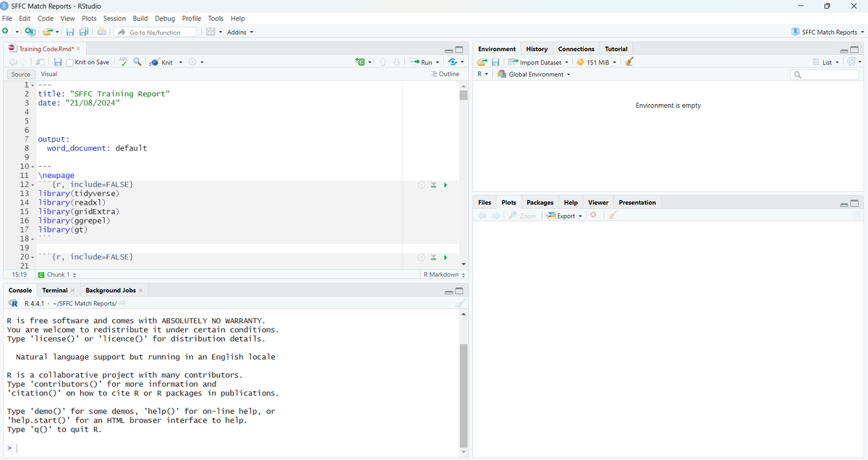Go to next section down arrow
Viewport: 868px width, 460px height.
pos(396,62)
